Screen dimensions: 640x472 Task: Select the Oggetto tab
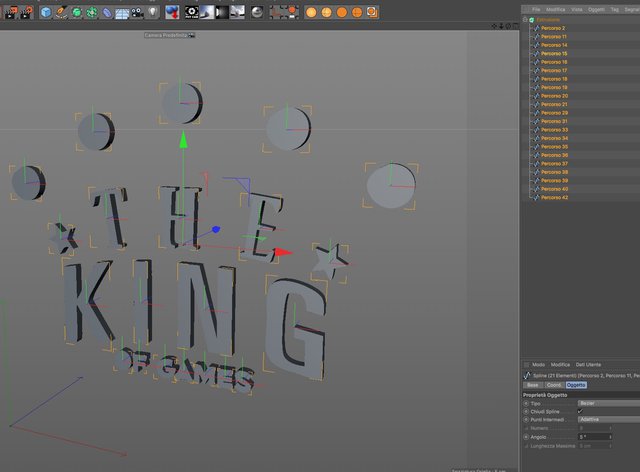tap(576, 385)
